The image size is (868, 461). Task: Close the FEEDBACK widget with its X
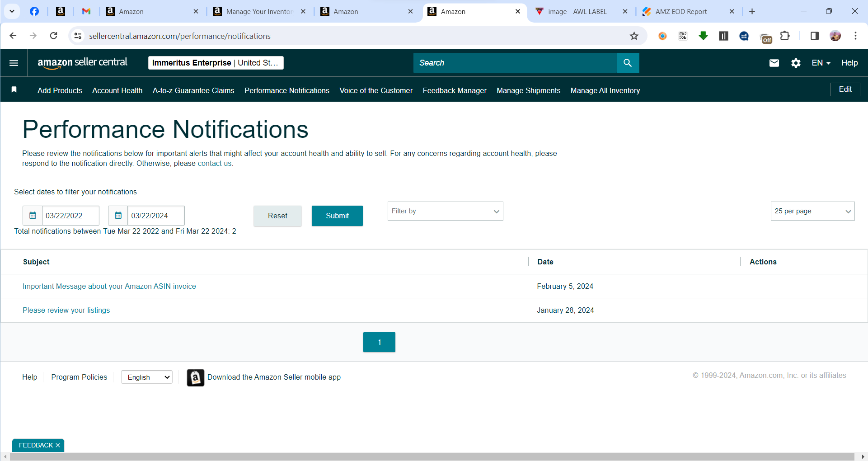coord(58,445)
